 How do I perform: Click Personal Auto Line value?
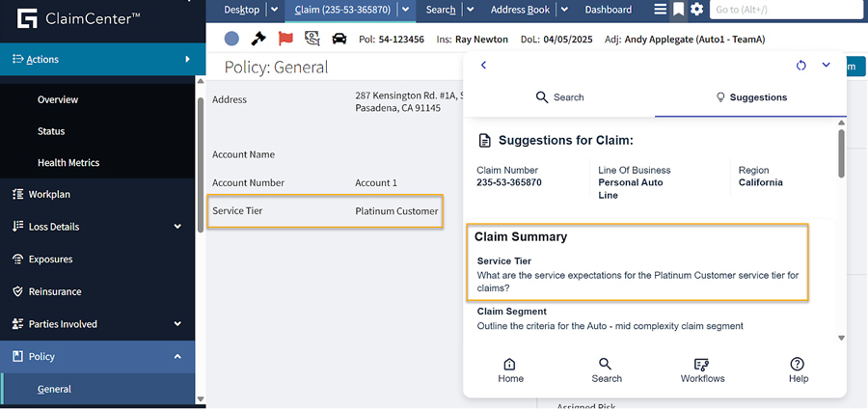click(x=631, y=189)
